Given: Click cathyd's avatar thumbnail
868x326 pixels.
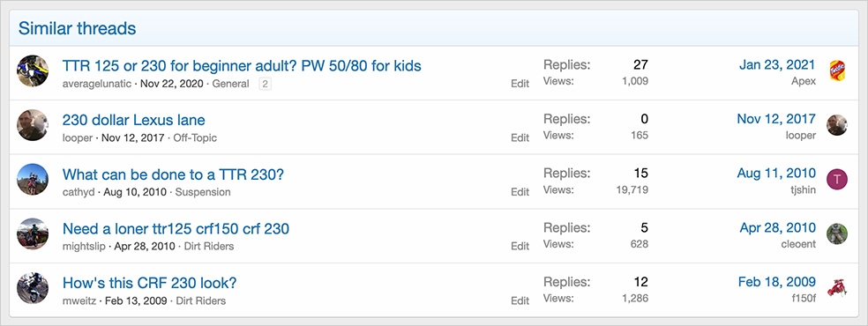Looking at the screenshot, I should coord(33,179).
